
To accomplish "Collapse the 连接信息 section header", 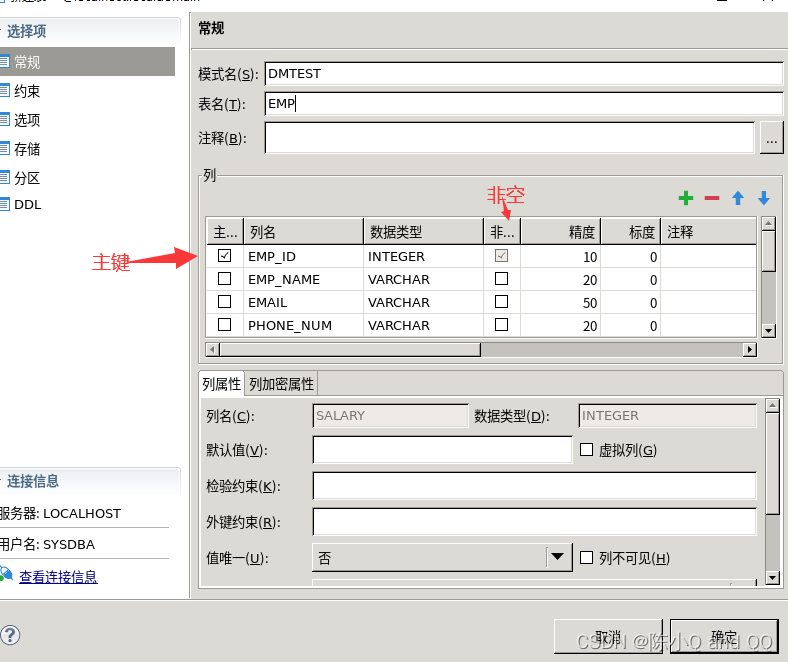I will [90, 481].
